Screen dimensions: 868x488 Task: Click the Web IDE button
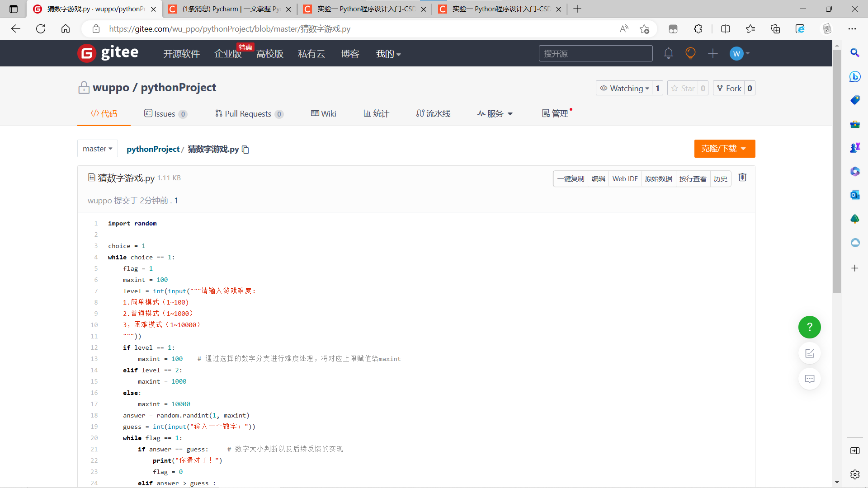(625, 179)
